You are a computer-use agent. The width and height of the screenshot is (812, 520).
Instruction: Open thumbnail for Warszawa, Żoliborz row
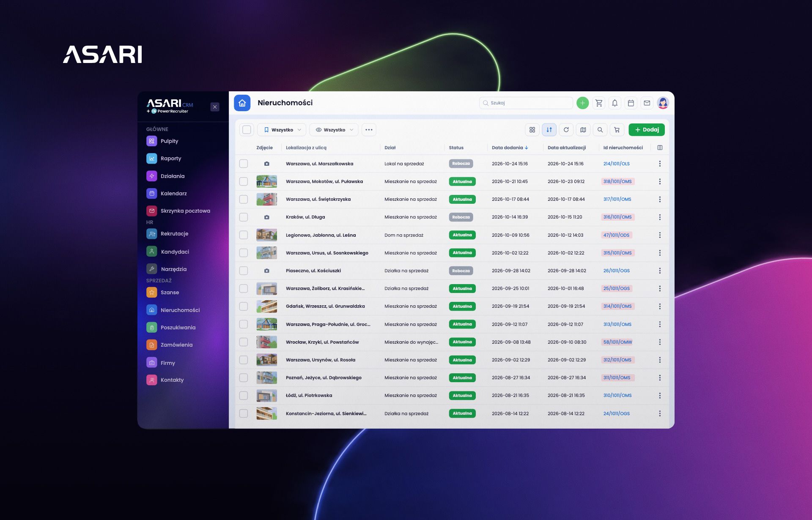click(266, 288)
